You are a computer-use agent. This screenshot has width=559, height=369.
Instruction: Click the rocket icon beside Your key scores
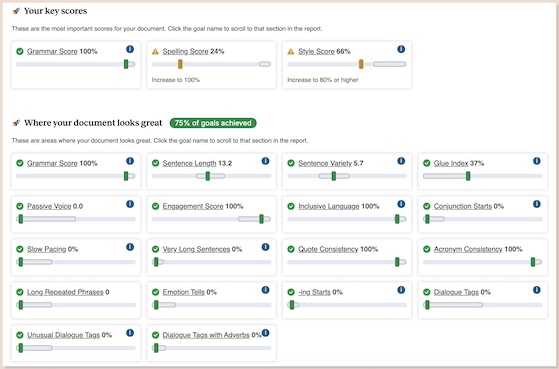(x=16, y=11)
